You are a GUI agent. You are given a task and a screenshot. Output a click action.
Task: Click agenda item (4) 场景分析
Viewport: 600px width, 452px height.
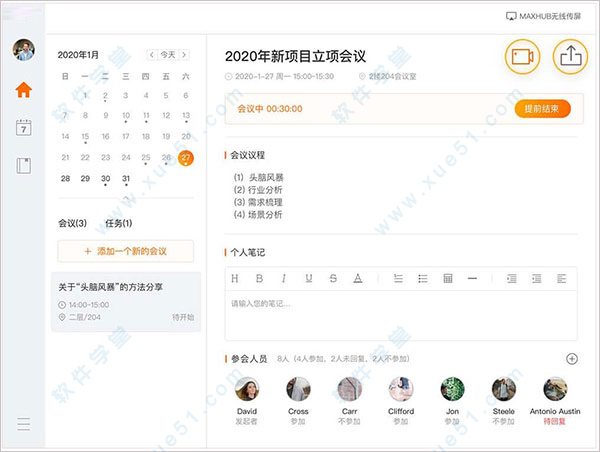point(258,215)
